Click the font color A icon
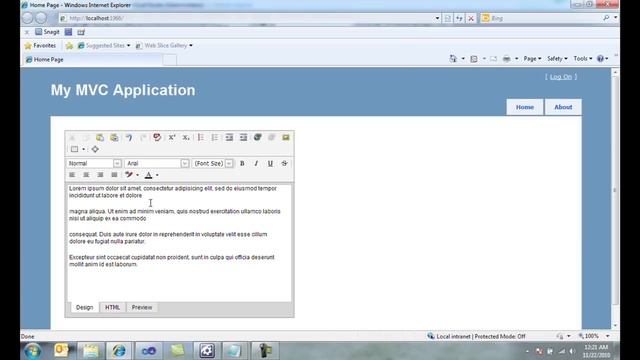This screenshot has height=360, width=640. pyautogui.click(x=149, y=175)
